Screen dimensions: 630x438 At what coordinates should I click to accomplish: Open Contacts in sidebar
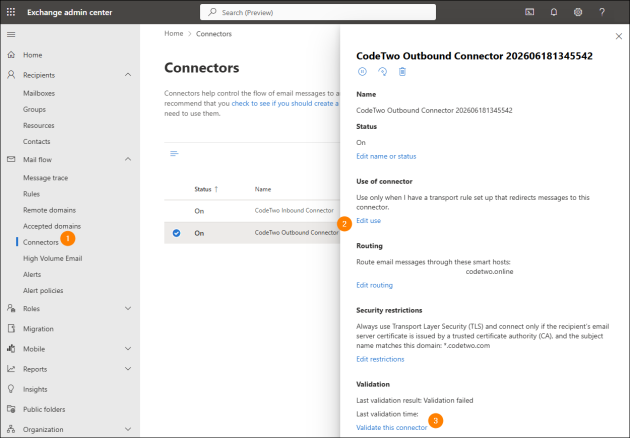point(37,141)
